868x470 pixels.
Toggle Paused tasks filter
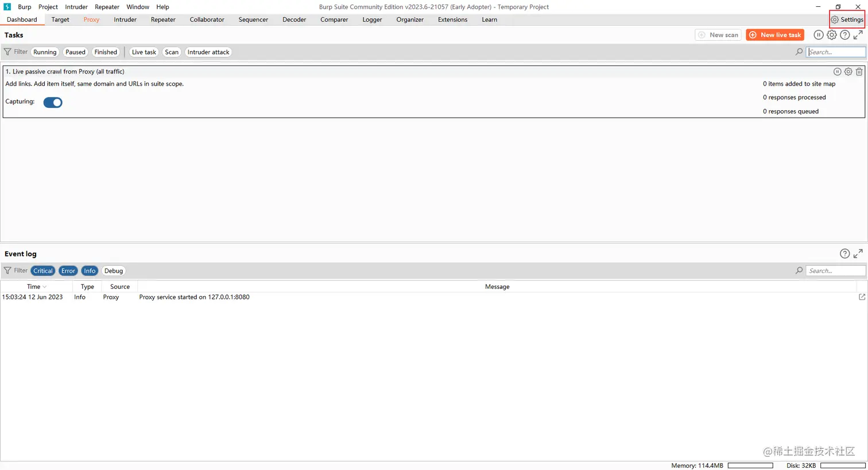[x=75, y=52]
